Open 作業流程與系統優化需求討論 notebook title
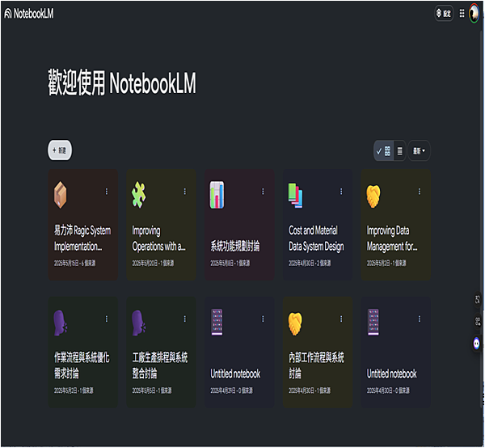485x448 pixels. tap(82, 366)
